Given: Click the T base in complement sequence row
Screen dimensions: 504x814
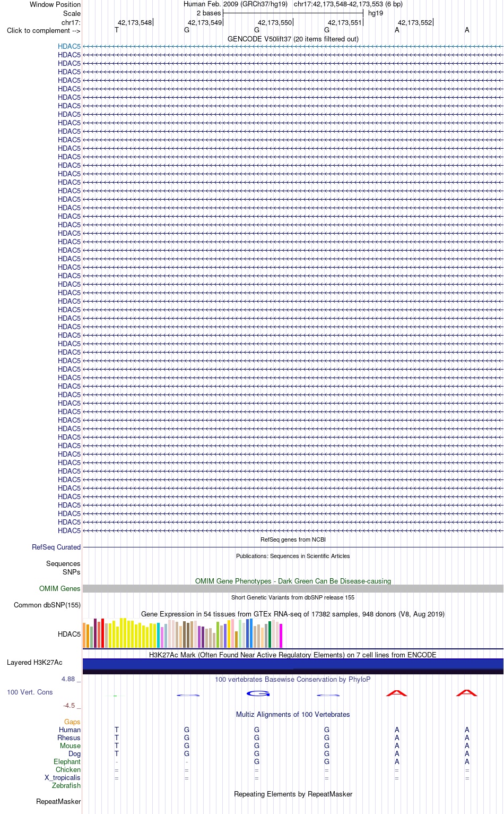Looking at the screenshot, I should coord(117,30).
